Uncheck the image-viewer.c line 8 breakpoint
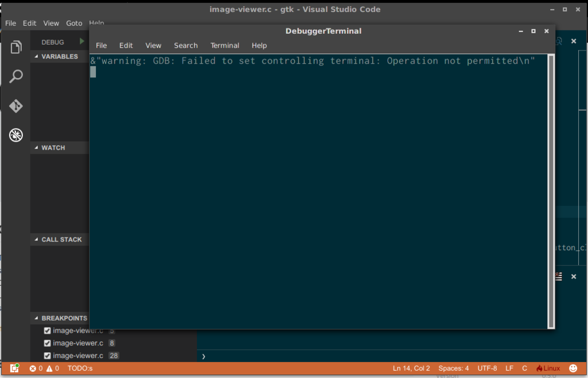This screenshot has height=378, width=588. tap(47, 343)
